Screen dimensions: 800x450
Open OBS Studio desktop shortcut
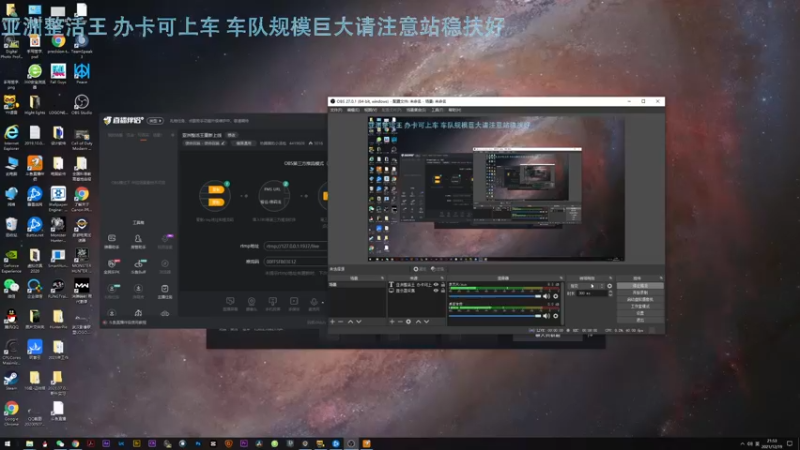(82, 105)
